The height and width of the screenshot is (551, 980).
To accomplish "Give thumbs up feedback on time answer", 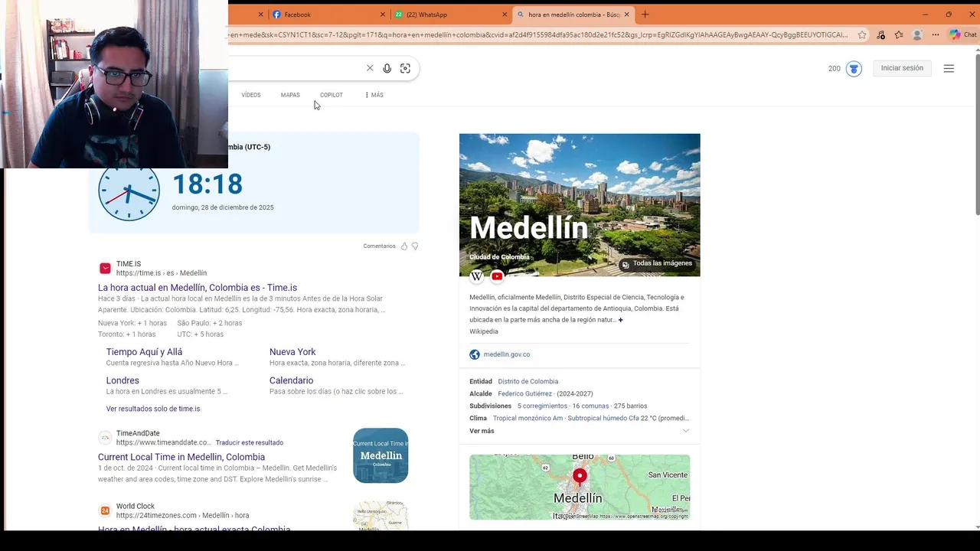I will (404, 246).
